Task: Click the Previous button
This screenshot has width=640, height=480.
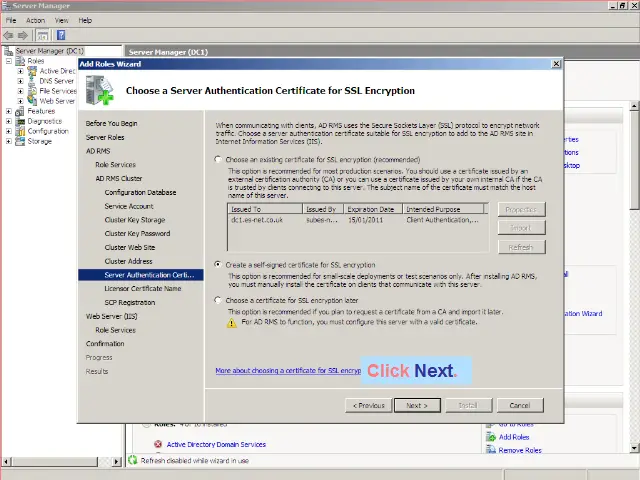Action: 369,405
